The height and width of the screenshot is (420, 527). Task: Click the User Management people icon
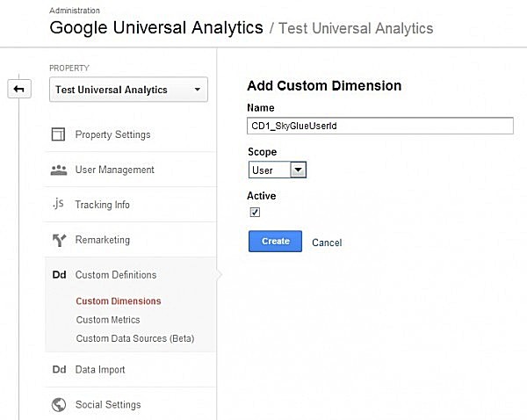click(59, 170)
